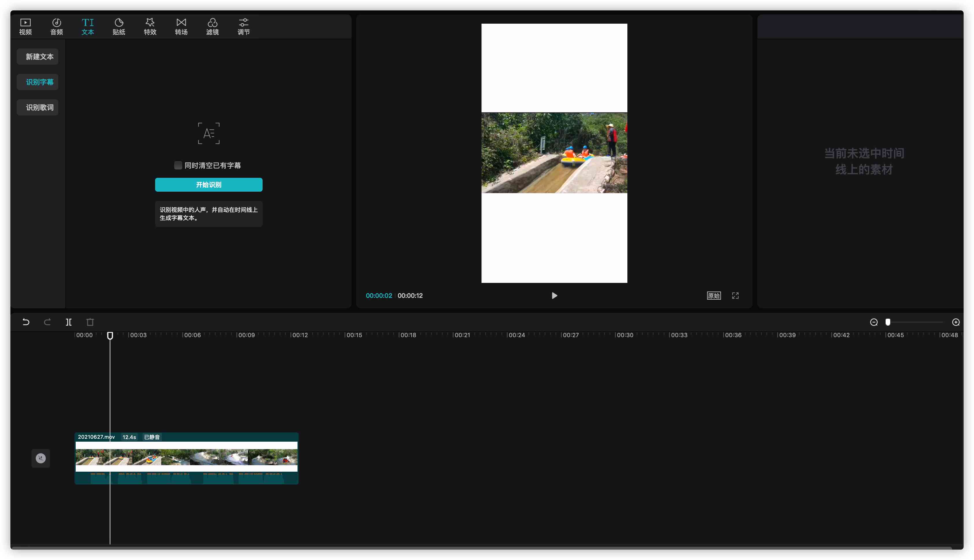The width and height of the screenshot is (974, 560).
Task: Click the 原始 aspect ratio button
Action: [x=714, y=295]
